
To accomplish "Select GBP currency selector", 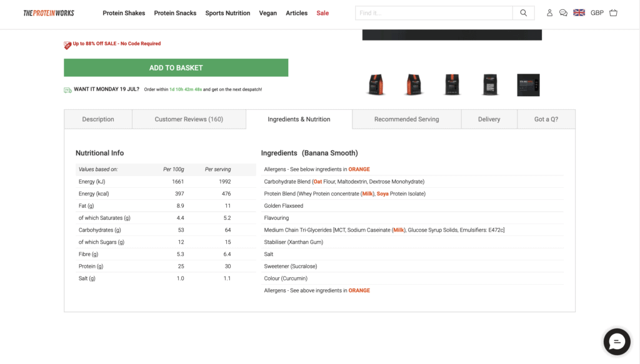I will click(597, 13).
